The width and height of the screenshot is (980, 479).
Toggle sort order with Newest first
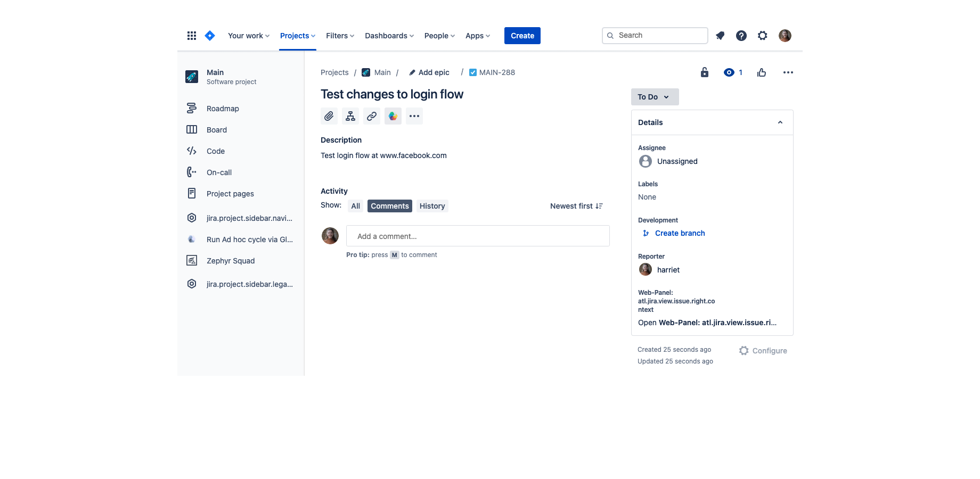point(576,205)
